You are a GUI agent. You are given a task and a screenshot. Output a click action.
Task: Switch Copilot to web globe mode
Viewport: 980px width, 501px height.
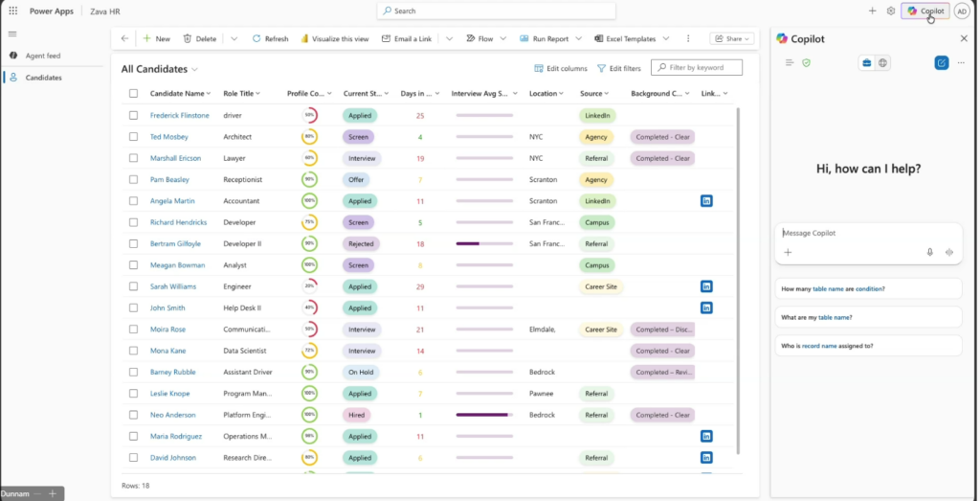(x=882, y=62)
